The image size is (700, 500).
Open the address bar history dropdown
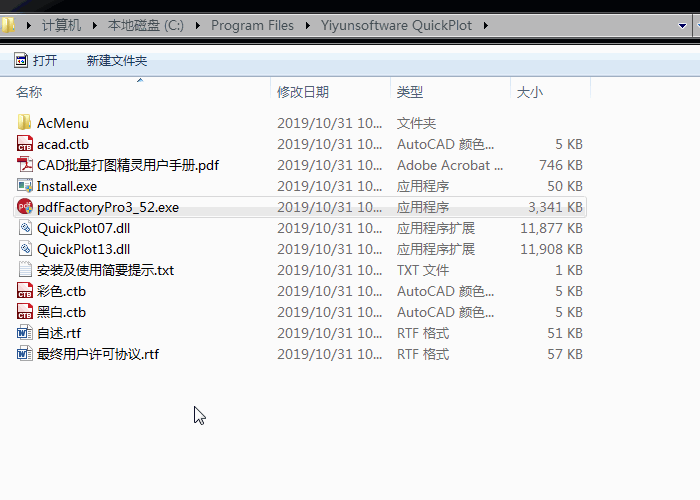pos(682,25)
